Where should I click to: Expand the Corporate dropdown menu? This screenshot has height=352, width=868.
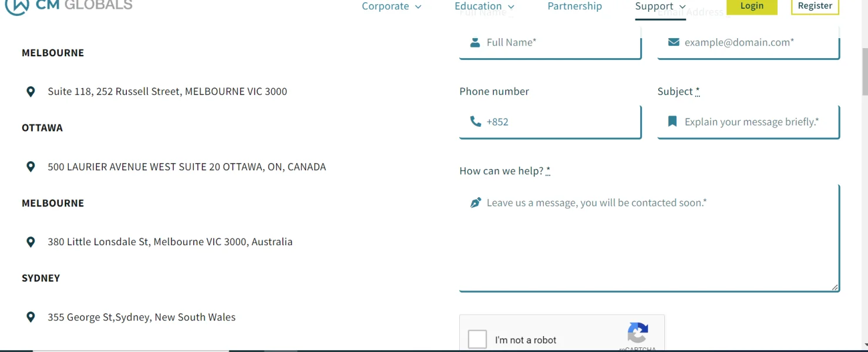click(391, 6)
